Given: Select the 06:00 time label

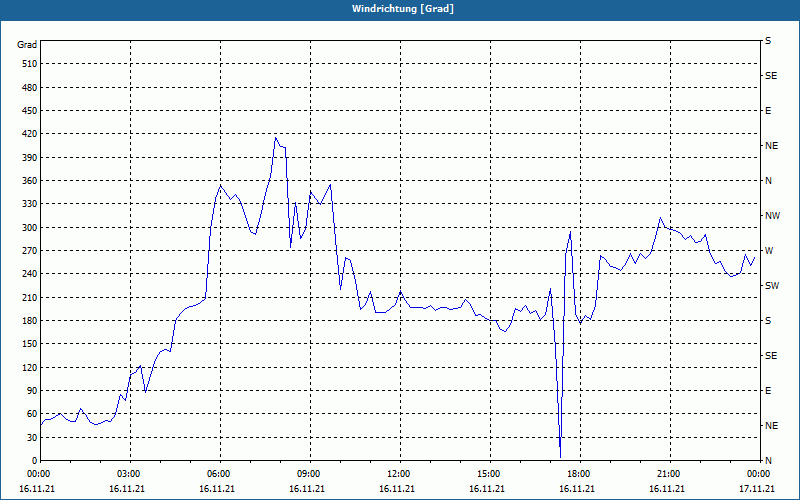Looking at the screenshot, I should click(x=219, y=473).
